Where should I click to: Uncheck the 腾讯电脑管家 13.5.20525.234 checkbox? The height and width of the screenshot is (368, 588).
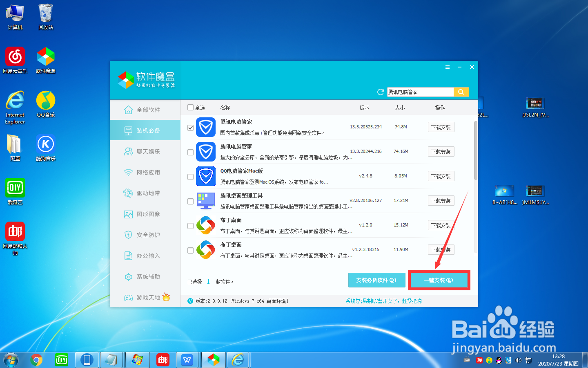(x=190, y=128)
